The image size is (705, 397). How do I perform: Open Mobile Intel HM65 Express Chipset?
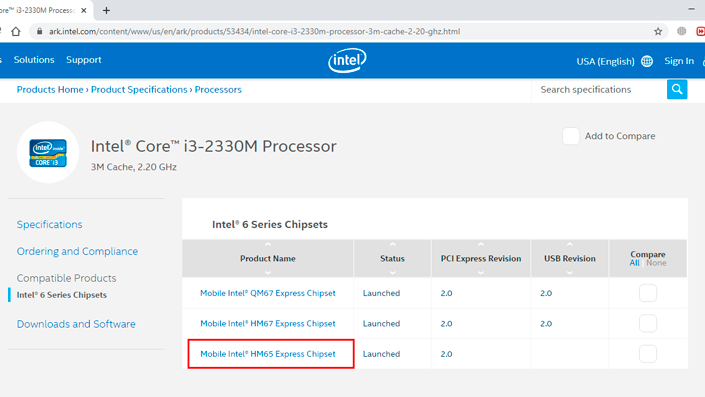(268, 354)
